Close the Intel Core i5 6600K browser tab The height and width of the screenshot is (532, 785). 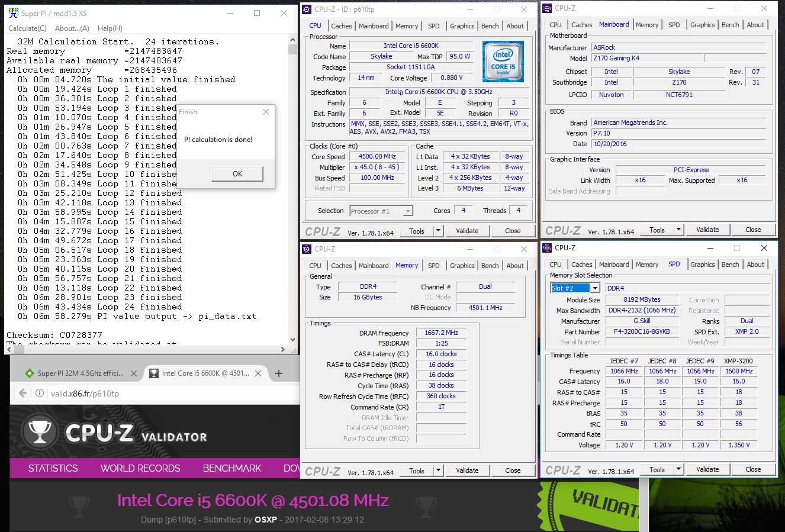point(258,373)
